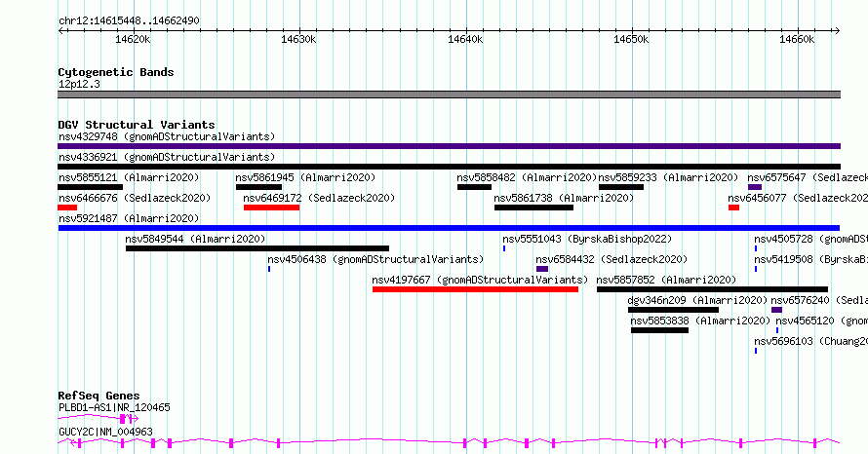Viewport: 868px width, 454px height.
Task: Click the red nsv6466676 variant bar
Action: pos(67,208)
